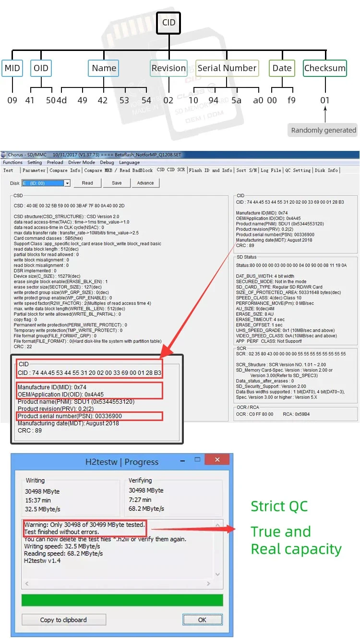Viewport: 360px width, 644px height.
Task: Open the Disk drive dropdown in Chorus
Action: [x=67, y=183]
